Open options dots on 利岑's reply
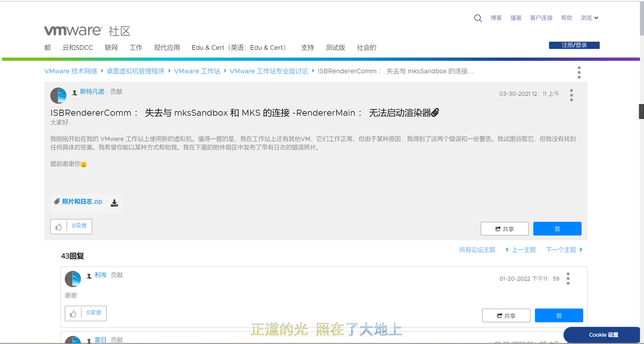Viewport: 644px width, 344px height. (x=568, y=278)
